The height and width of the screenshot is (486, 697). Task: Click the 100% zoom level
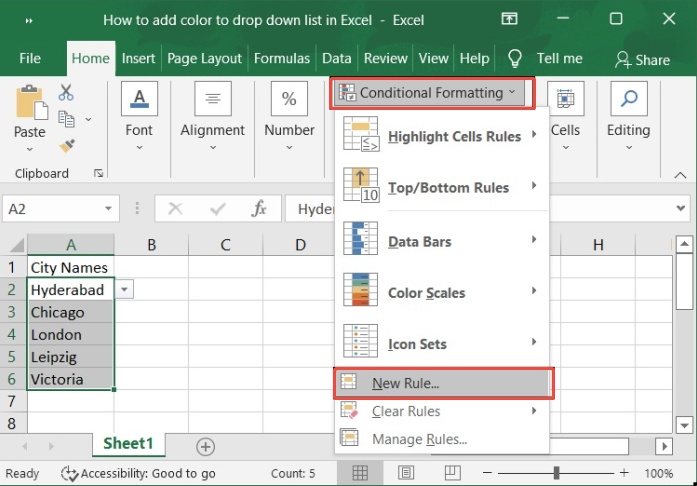(x=658, y=473)
